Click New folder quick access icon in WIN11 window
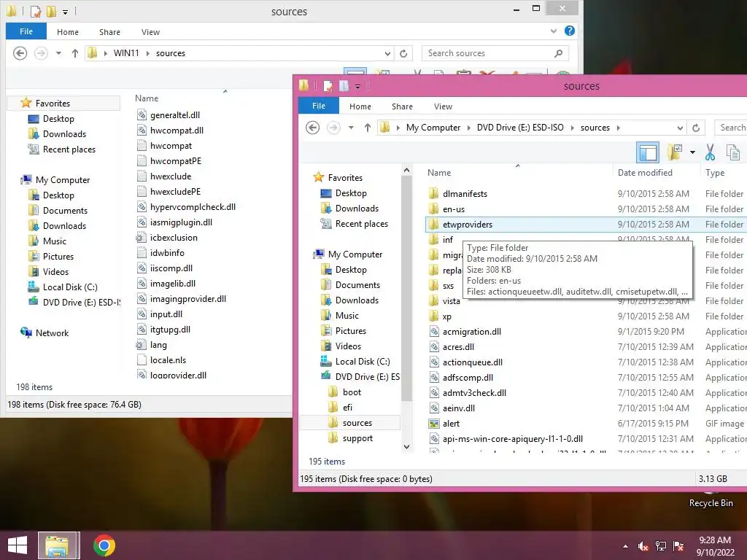Viewport: 747px width, 560px height. pyautogui.click(x=51, y=11)
